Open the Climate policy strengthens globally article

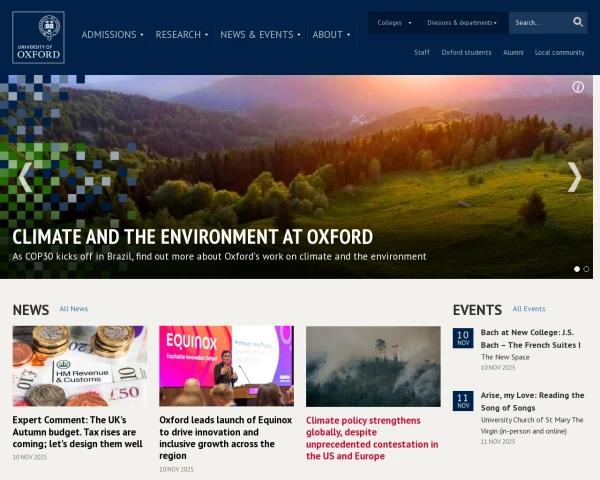click(372, 438)
